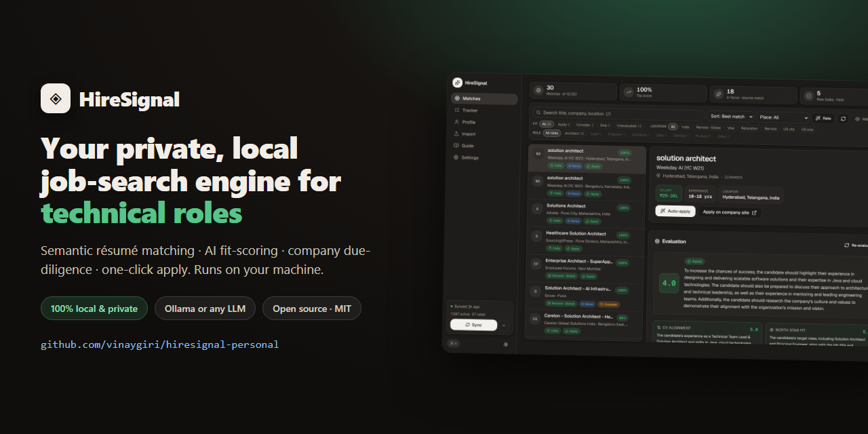Click the CG avatar of Carelon job

click(x=534, y=318)
